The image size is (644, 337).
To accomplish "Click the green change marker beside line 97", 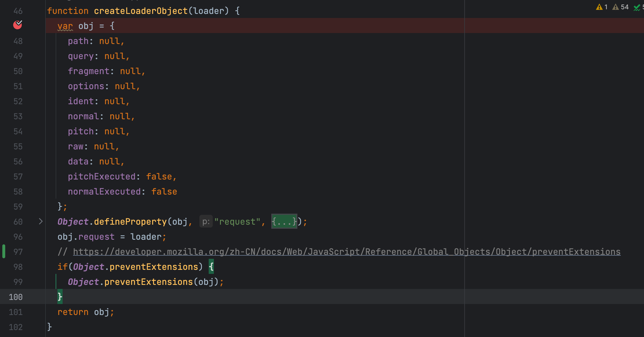I will (4, 251).
